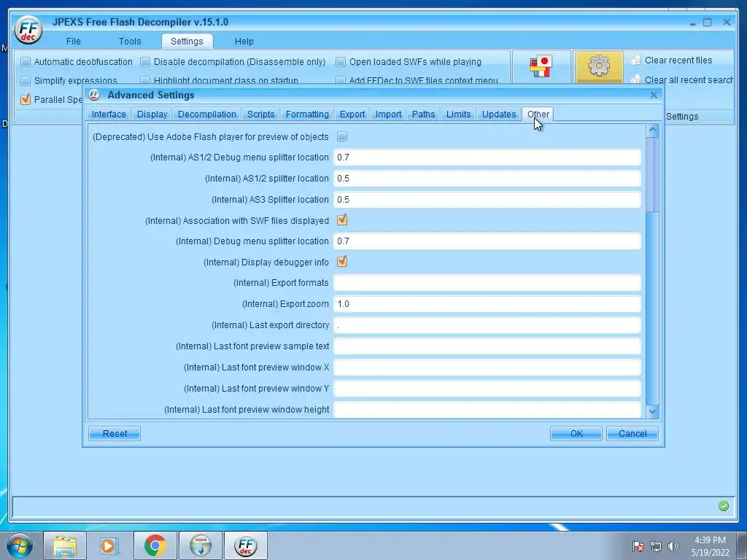This screenshot has width=747, height=560.
Task: Close the Advanced Settings dialog
Action: point(654,96)
